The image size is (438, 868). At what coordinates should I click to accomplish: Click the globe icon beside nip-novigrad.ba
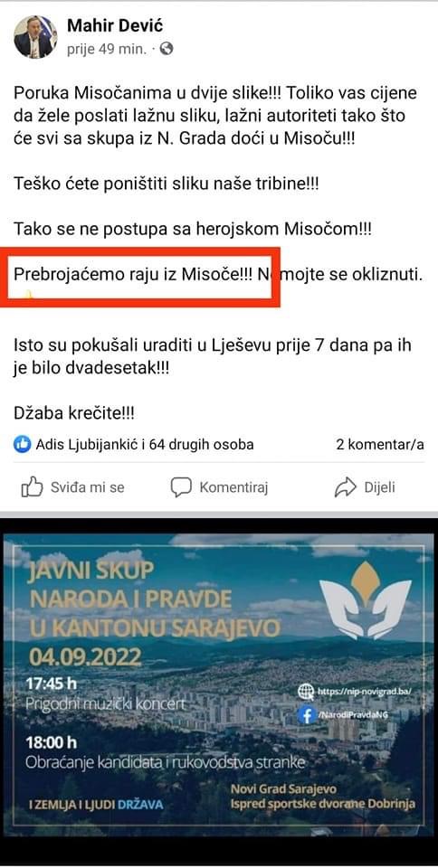pyautogui.click(x=306, y=692)
